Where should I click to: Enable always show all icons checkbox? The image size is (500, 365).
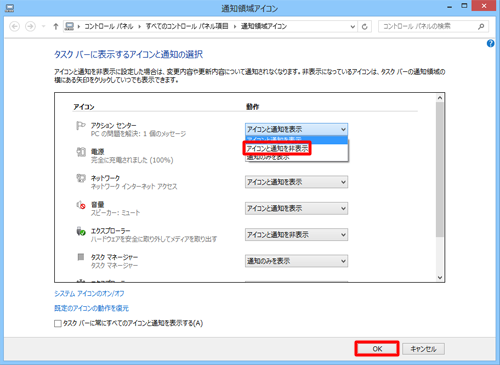(x=58, y=323)
